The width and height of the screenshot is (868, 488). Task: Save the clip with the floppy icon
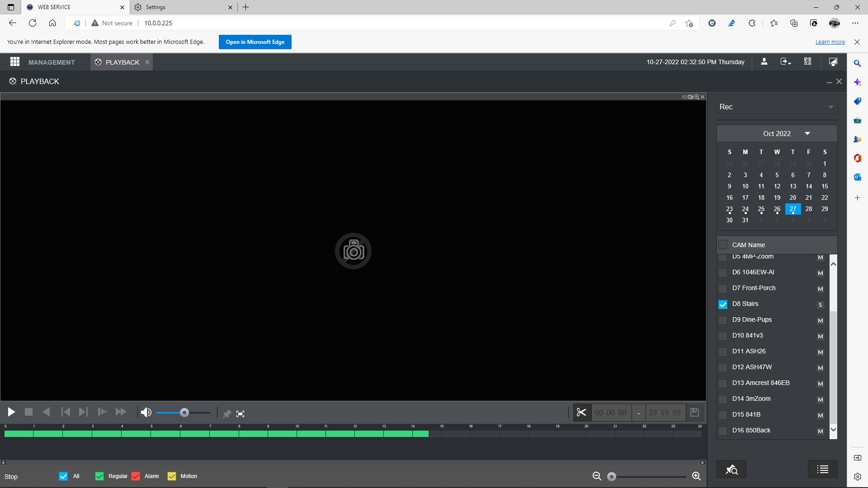(695, 413)
